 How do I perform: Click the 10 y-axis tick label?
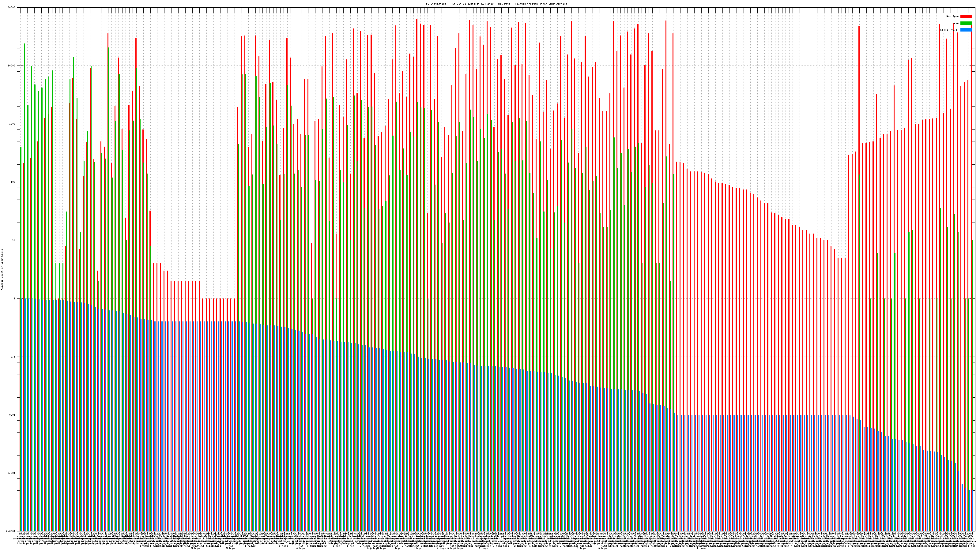pyautogui.click(x=14, y=240)
